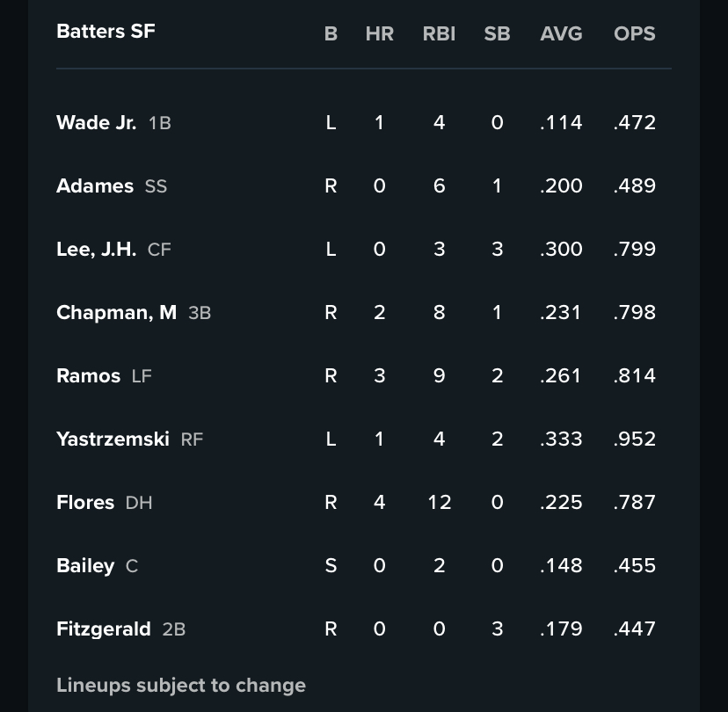Click the Batters SF heading
728x712 pixels.
[x=106, y=31]
